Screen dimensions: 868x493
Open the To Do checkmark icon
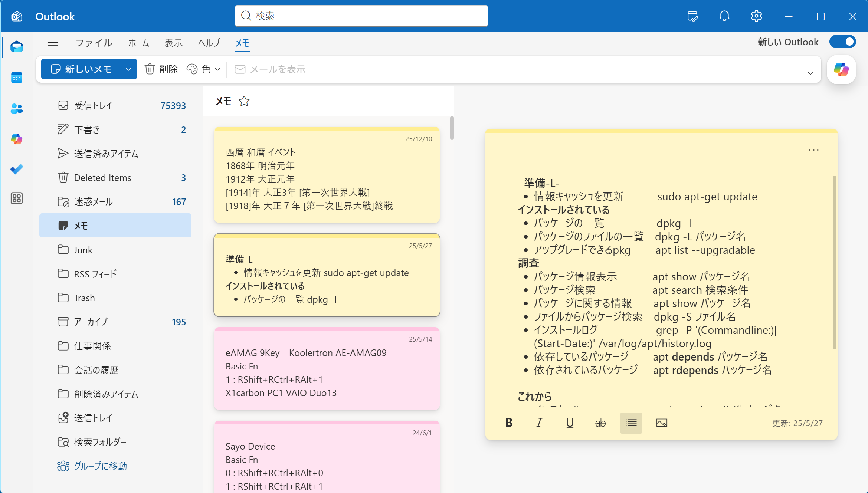(17, 169)
